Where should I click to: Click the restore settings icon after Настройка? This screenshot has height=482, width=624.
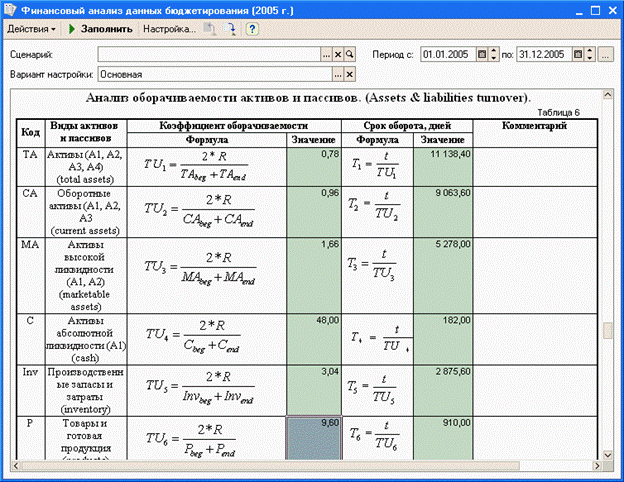coord(209,29)
